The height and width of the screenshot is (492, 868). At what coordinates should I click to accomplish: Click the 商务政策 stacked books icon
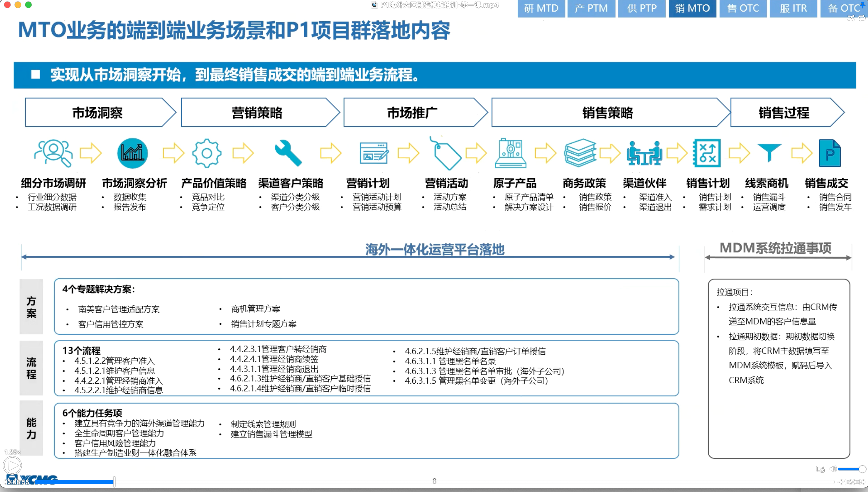pyautogui.click(x=580, y=153)
